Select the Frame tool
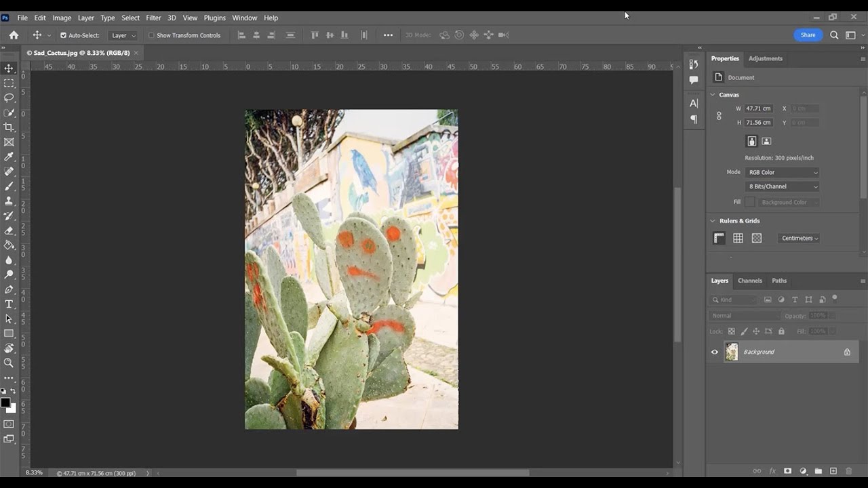 coord(9,142)
